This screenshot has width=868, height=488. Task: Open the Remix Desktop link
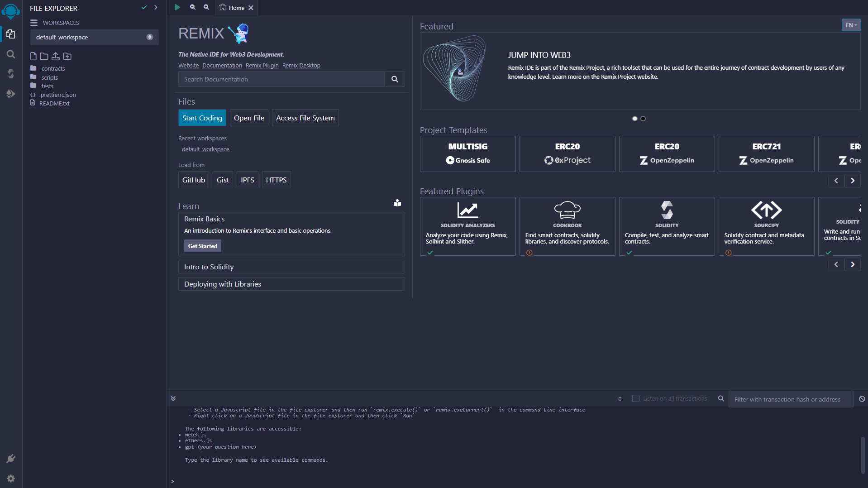[301, 65]
